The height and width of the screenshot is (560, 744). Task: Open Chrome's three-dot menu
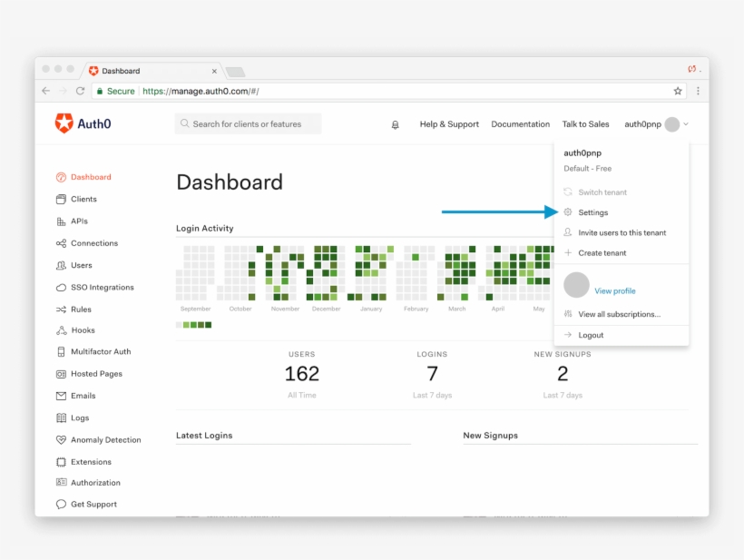point(698,91)
